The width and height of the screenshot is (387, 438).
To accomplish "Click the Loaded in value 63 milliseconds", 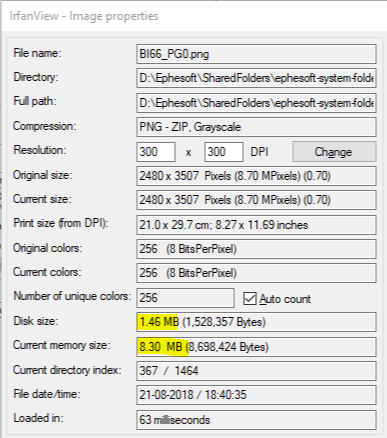I will coord(256,420).
